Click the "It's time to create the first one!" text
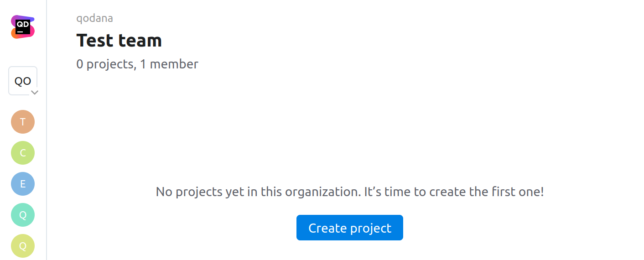Viewport: 644px width, 260px height. (x=454, y=192)
